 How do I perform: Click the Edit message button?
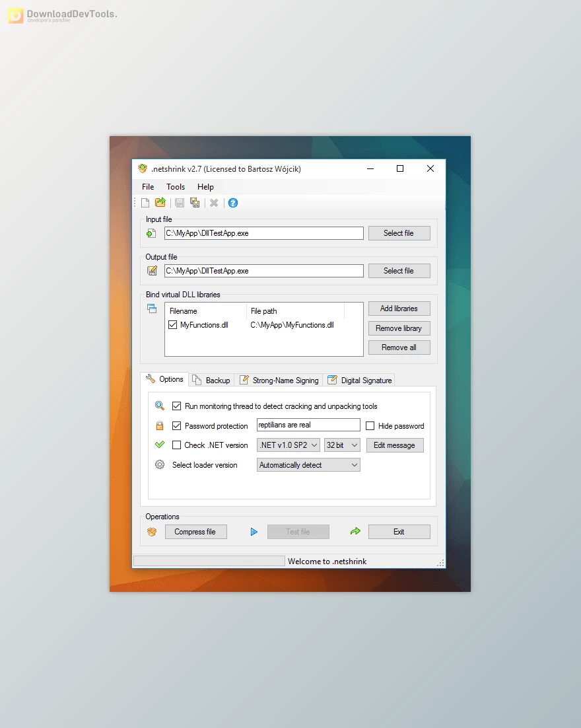(395, 445)
